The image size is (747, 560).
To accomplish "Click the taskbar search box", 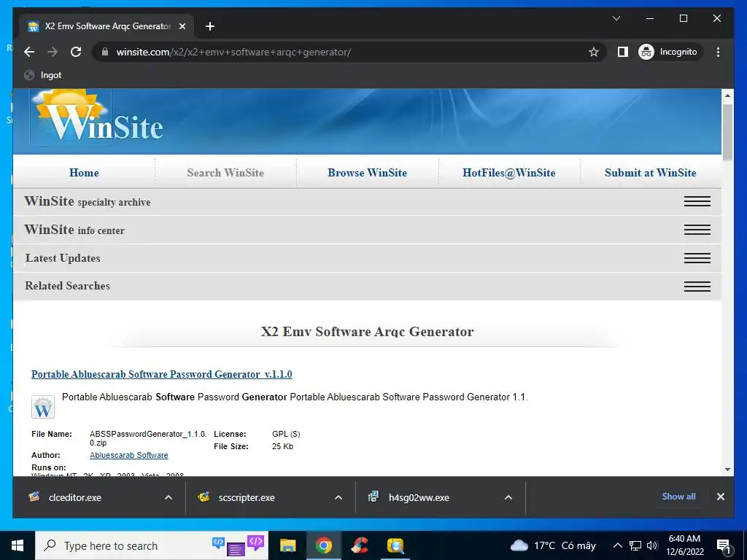I will point(152,545).
